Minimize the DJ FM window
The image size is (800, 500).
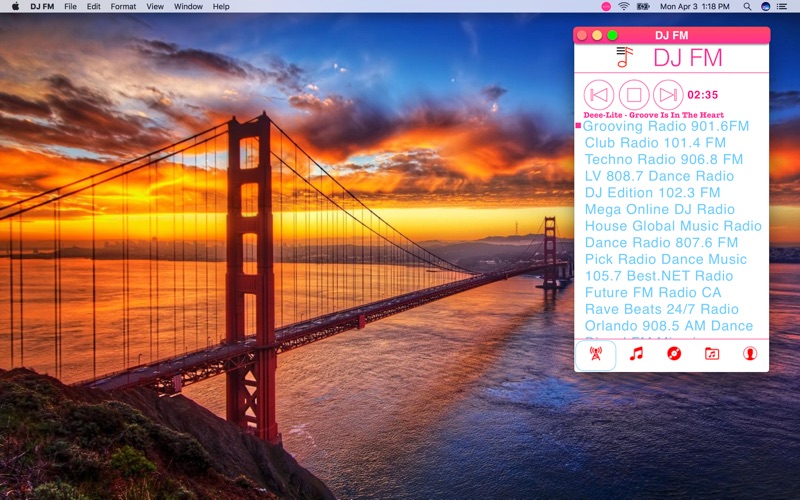pos(597,35)
